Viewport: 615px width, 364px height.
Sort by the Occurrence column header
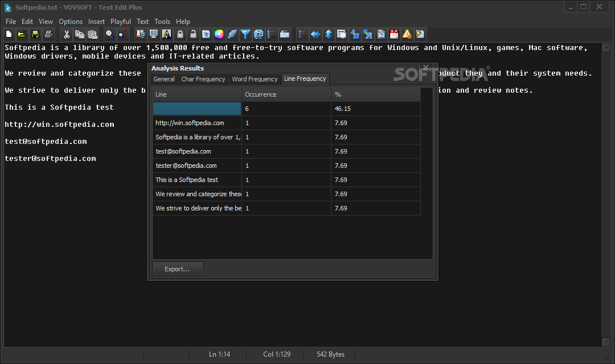pos(286,94)
